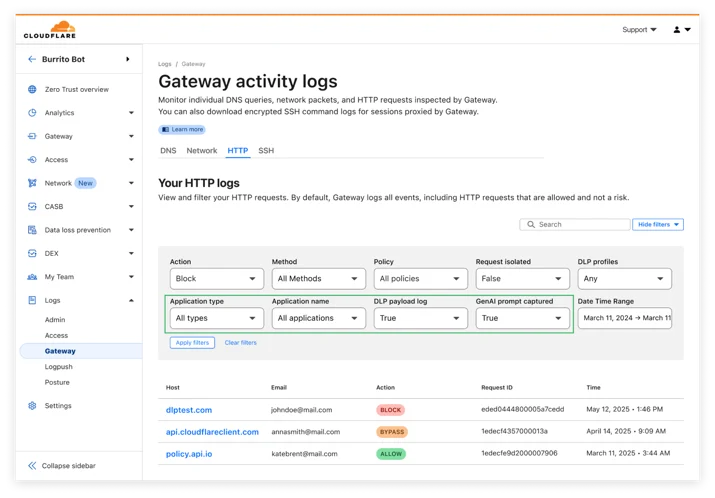Open the Action filter dropdown
This screenshot has height=498, width=715.
pyautogui.click(x=217, y=279)
